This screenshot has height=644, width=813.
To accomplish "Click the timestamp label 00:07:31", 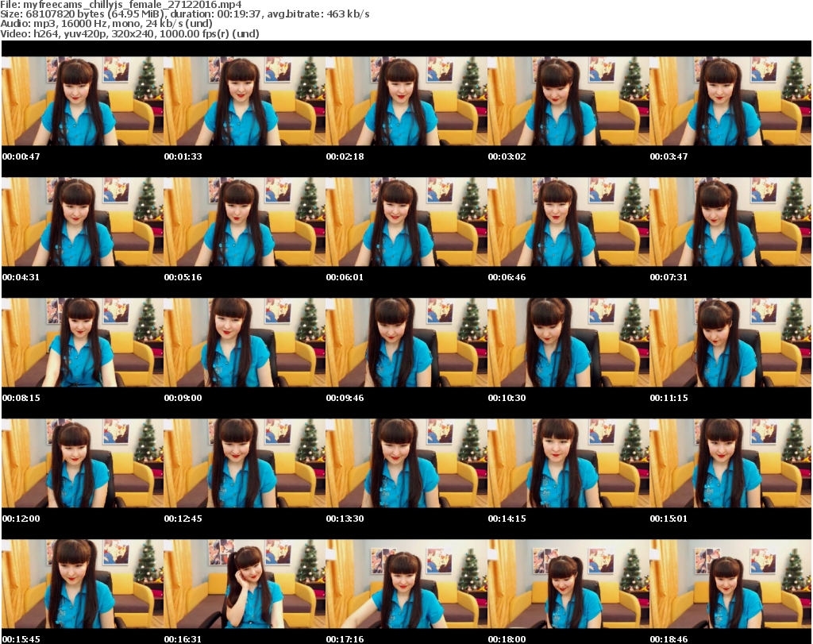I will tap(669, 277).
